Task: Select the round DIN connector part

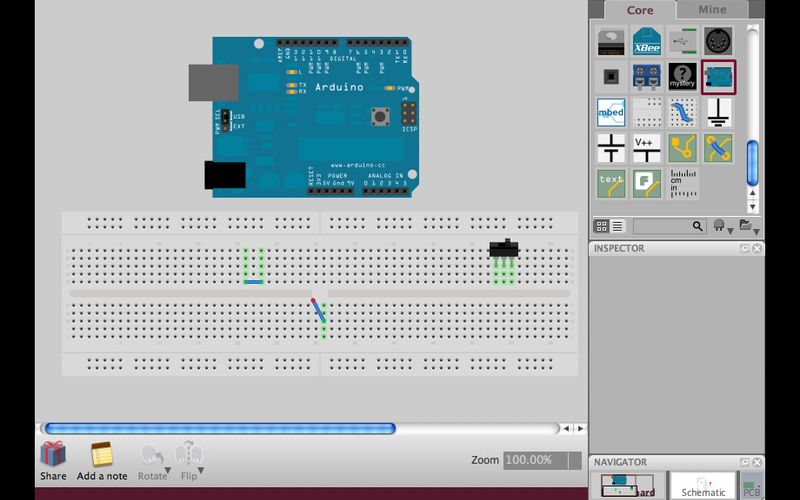Action: [718, 41]
